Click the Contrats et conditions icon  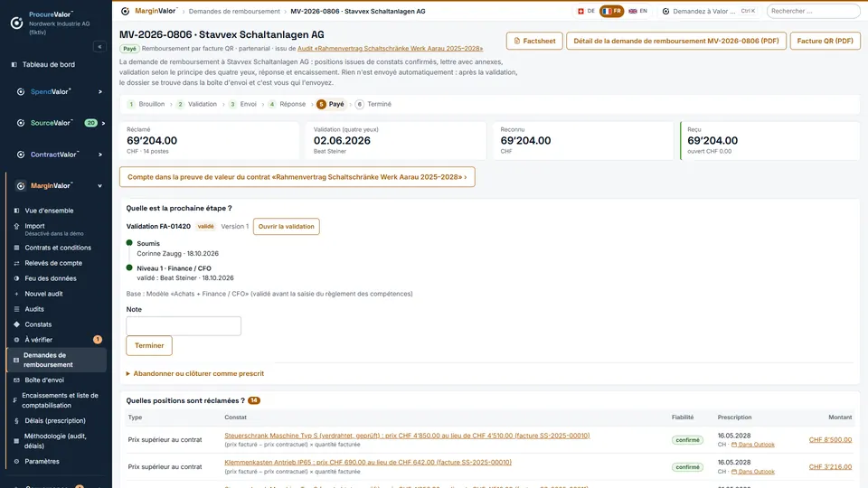(x=16, y=248)
